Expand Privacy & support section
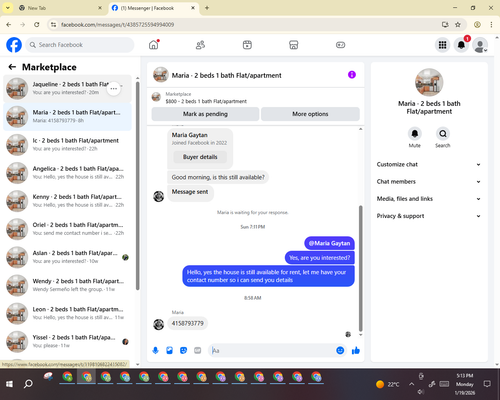 (429, 216)
